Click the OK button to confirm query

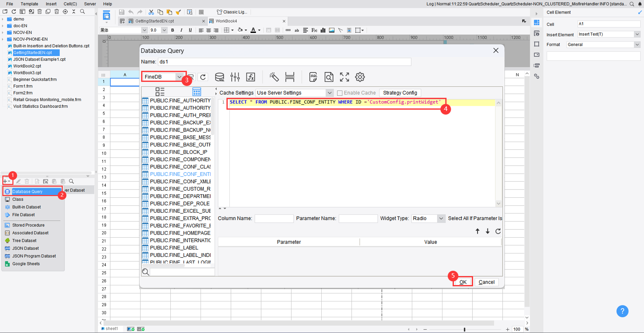click(463, 282)
